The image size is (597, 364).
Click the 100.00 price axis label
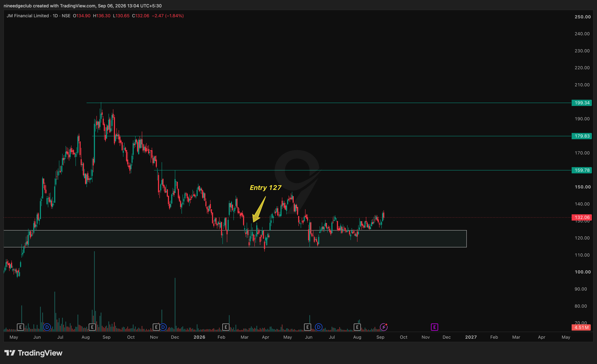point(582,272)
